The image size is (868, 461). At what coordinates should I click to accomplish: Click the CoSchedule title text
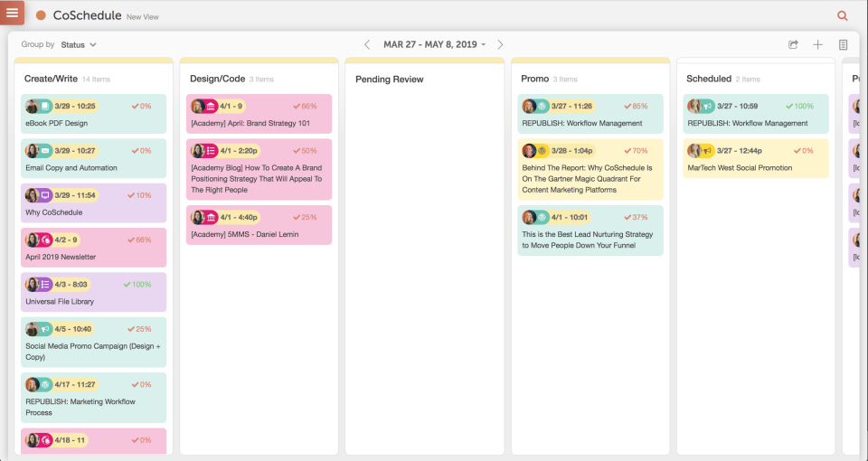(x=87, y=15)
